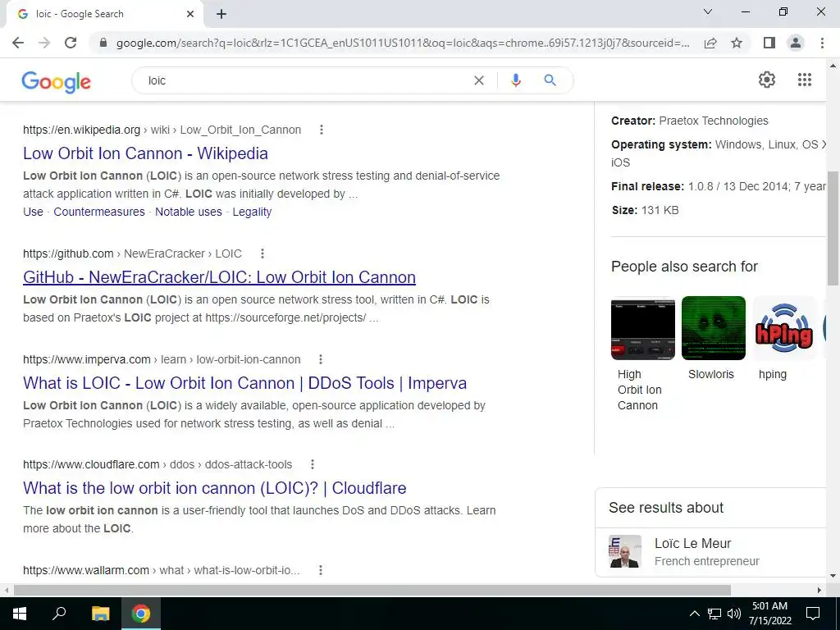Viewport: 840px width, 630px height.
Task: Click the scroll-down arrow of the page
Action: [833, 576]
